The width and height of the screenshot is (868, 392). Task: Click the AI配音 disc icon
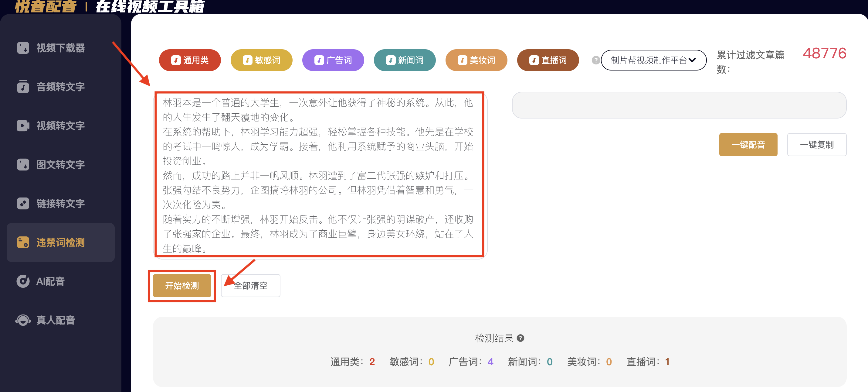[x=23, y=281]
